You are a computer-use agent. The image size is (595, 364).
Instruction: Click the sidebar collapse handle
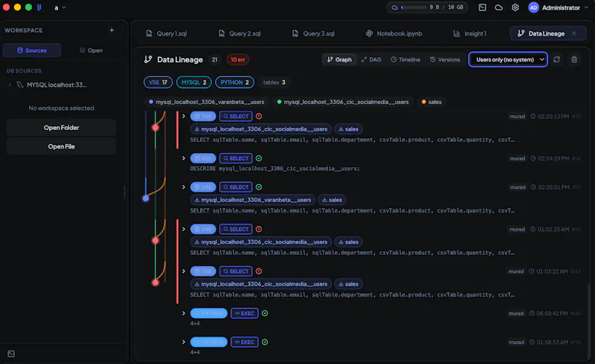click(124, 192)
